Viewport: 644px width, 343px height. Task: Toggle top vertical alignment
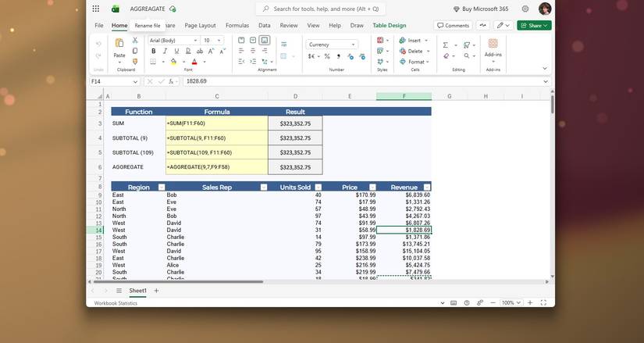[241, 41]
